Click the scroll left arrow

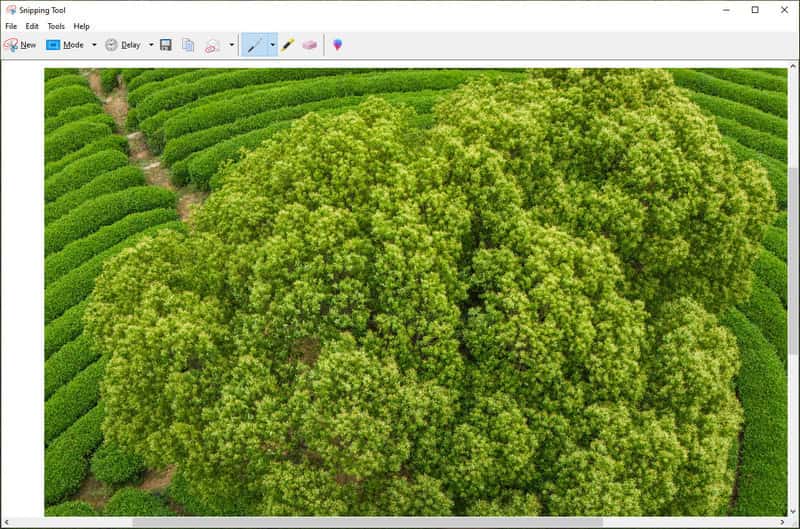pos(6,522)
